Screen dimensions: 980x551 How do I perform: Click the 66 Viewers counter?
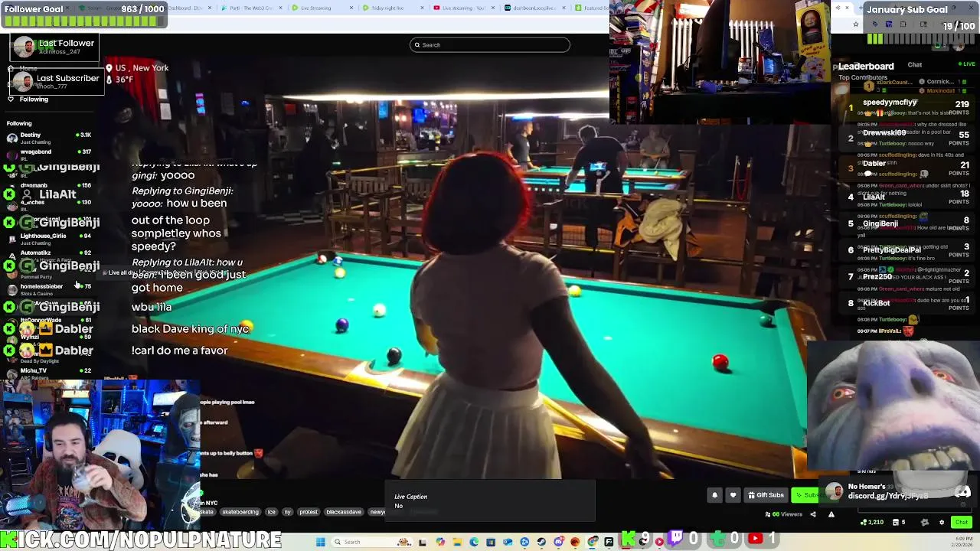tap(783, 514)
